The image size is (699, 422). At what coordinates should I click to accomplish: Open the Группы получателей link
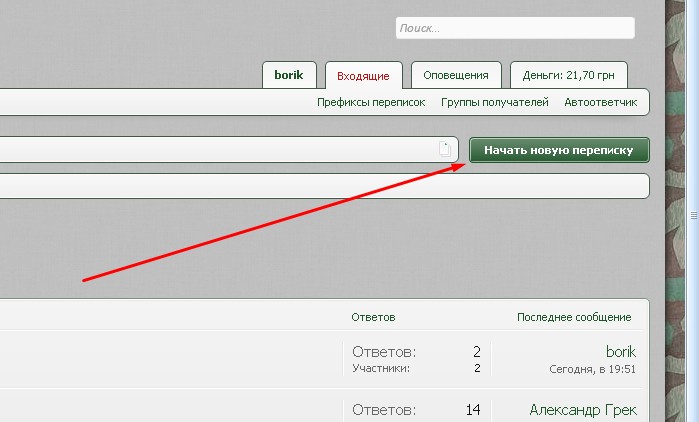coord(495,102)
